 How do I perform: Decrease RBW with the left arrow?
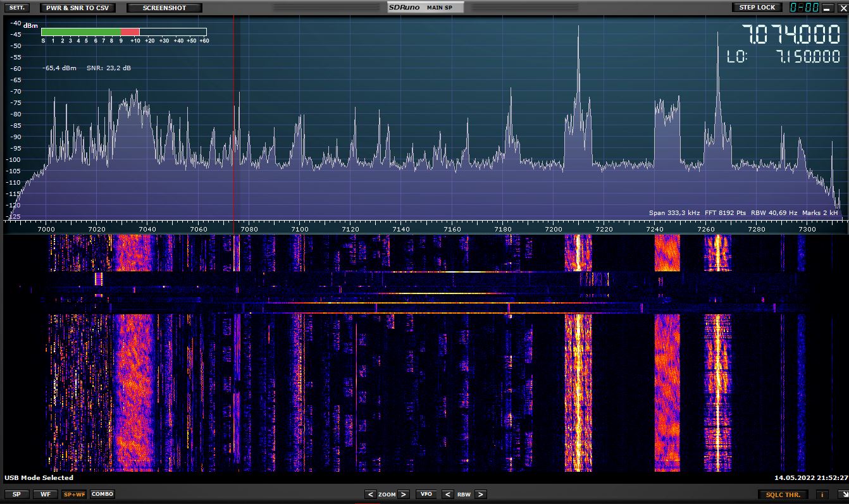447,495
